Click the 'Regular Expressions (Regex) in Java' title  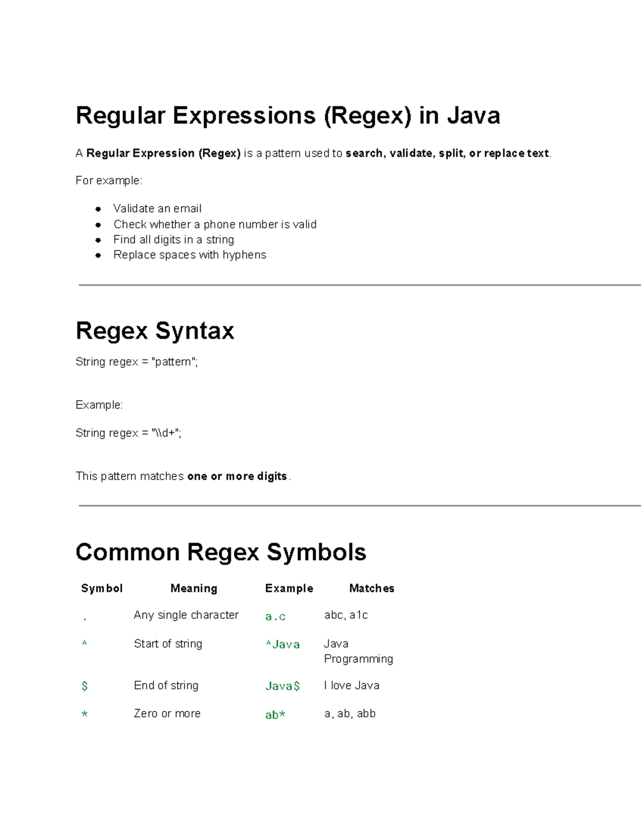[288, 116]
